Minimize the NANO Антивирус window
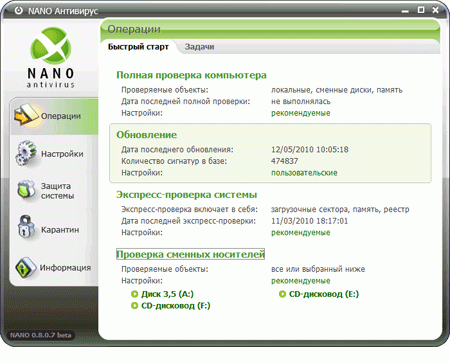 click(x=405, y=11)
